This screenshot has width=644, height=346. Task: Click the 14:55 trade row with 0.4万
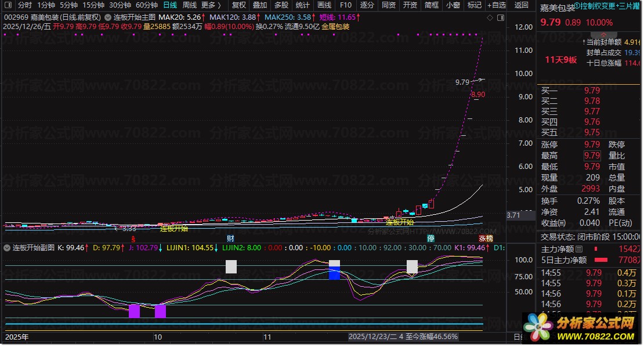(x=588, y=272)
